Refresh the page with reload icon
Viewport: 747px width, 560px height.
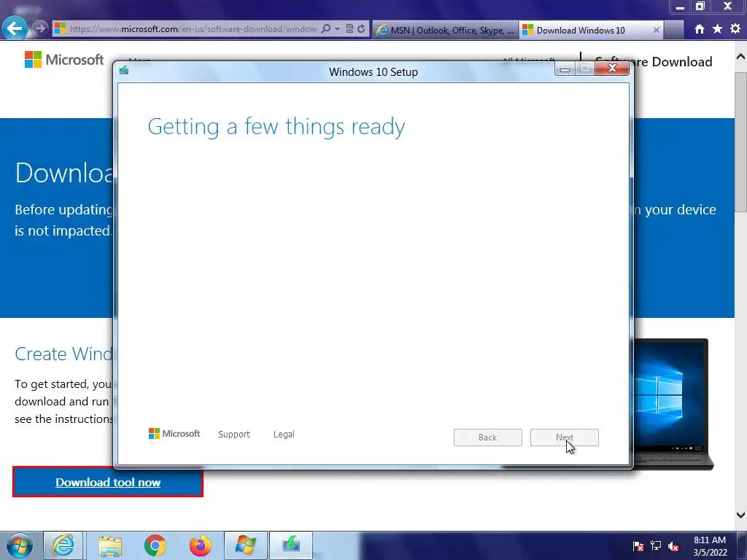click(x=361, y=29)
